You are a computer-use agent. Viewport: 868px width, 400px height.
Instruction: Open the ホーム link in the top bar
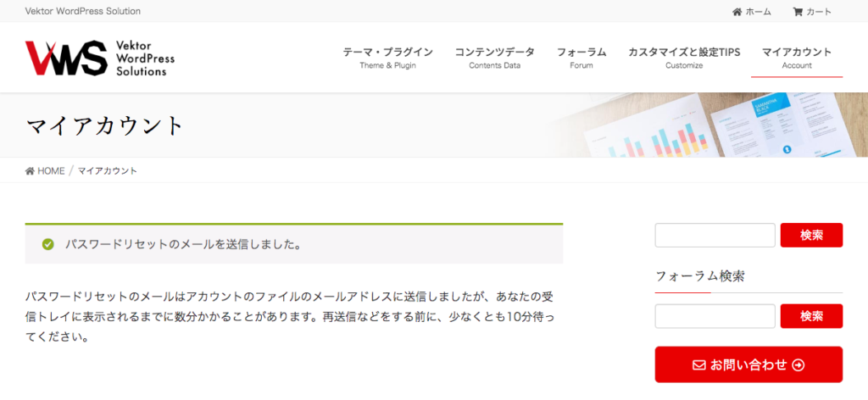click(x=751, y=12)
